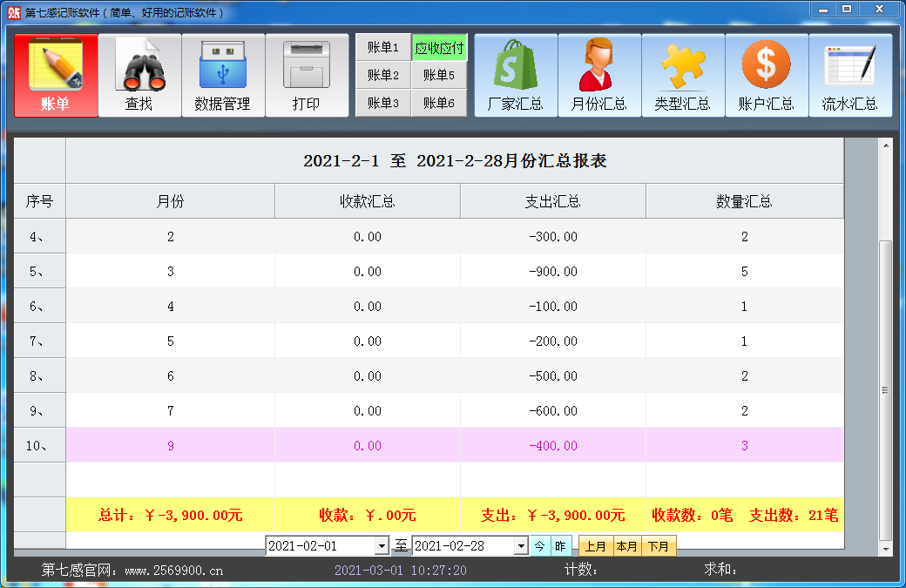Viewport: 906px width, 588px height.
Task: Click the app logo icon in title bar
Action: click(x=14, y=13)
